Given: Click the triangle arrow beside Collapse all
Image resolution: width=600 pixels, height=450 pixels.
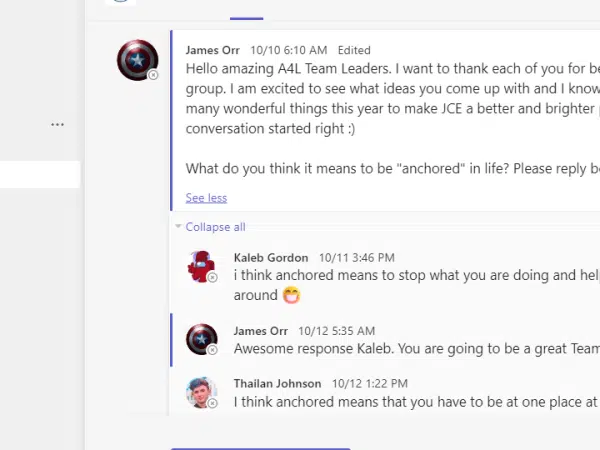Looking at the screenshot, I should (179, 227).
